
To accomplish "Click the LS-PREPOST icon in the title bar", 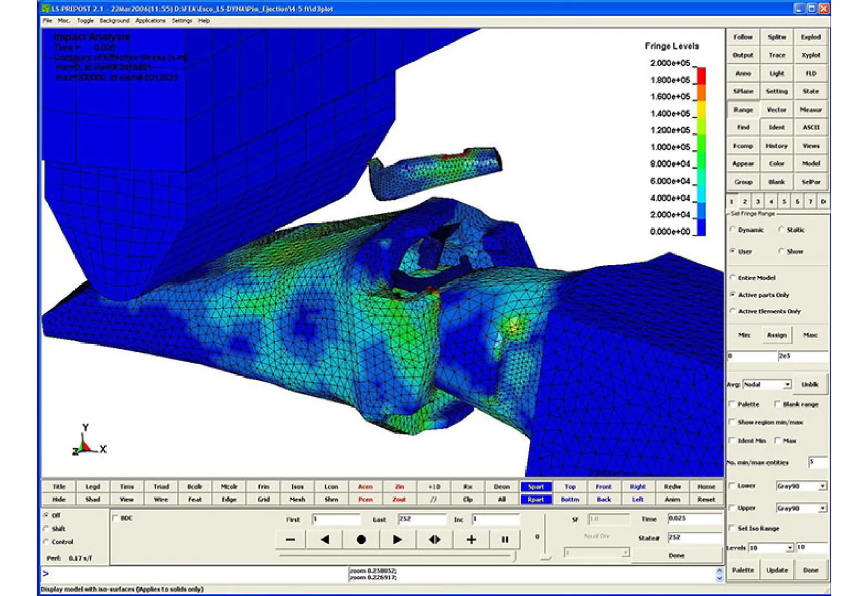I will pyautogui.click(x=46, y=9).
